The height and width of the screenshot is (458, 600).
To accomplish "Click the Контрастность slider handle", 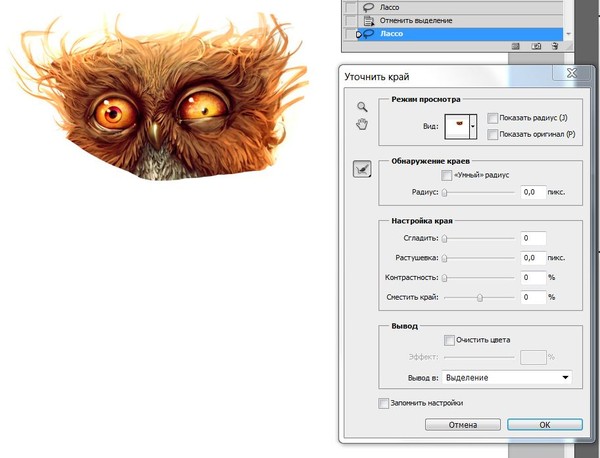I will tap(444, 278).
